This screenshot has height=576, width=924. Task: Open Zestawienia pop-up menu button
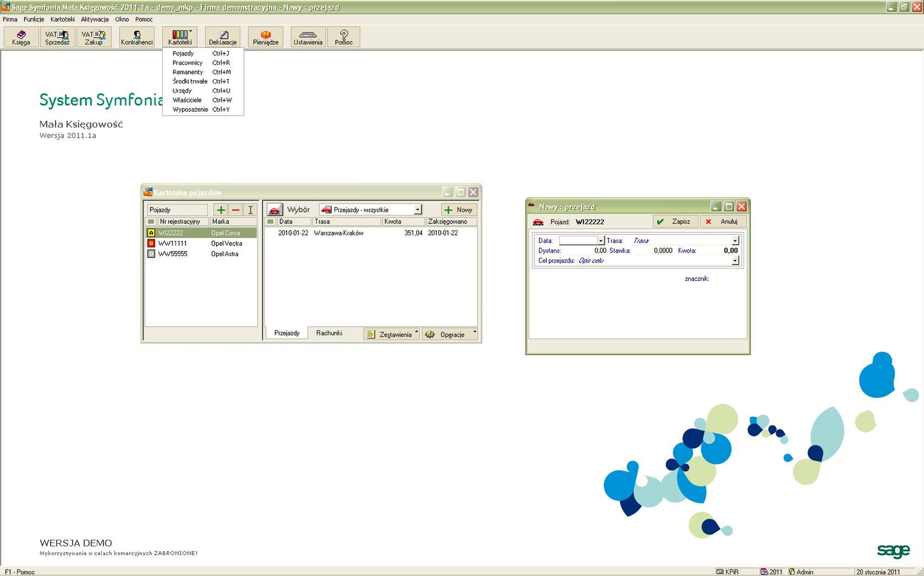point(391,334)
